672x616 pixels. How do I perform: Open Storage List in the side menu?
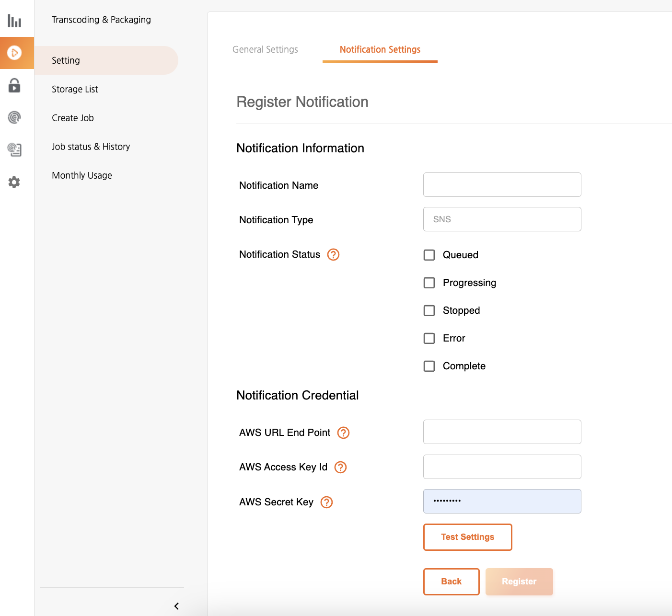[x=75, y=89]
